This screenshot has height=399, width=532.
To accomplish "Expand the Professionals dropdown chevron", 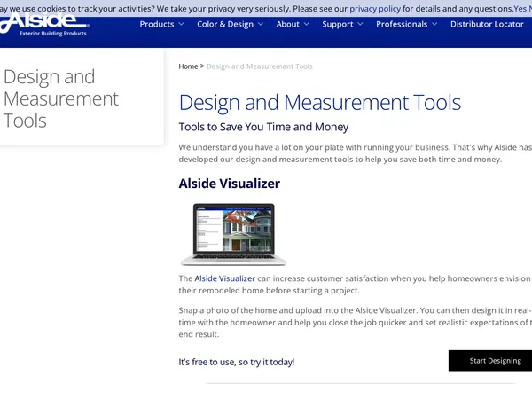I will click(x=434, y=24).
